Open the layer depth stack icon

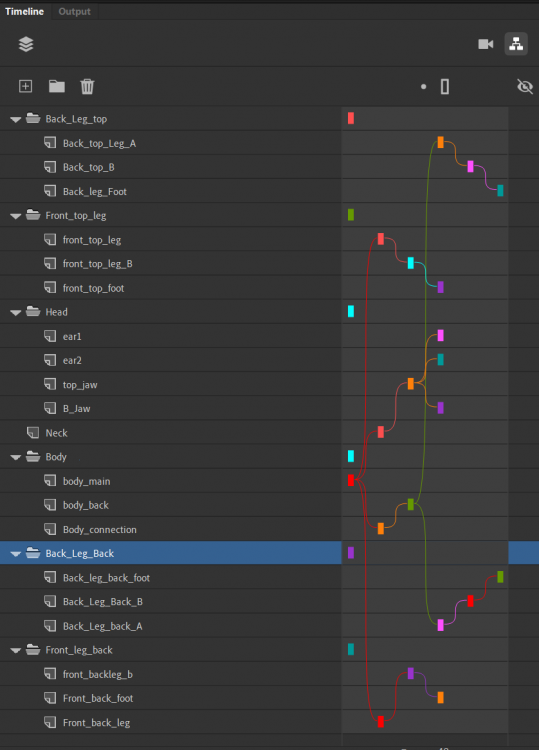pos(26,44)
